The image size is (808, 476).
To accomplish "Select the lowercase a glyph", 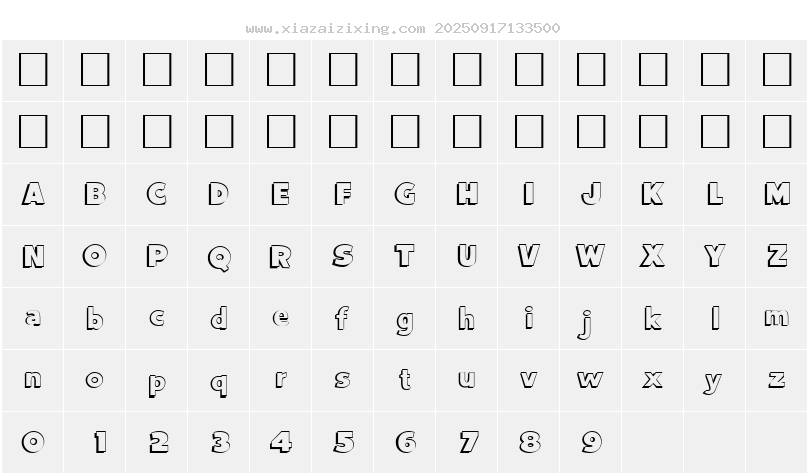I will [x=33, y=319].
